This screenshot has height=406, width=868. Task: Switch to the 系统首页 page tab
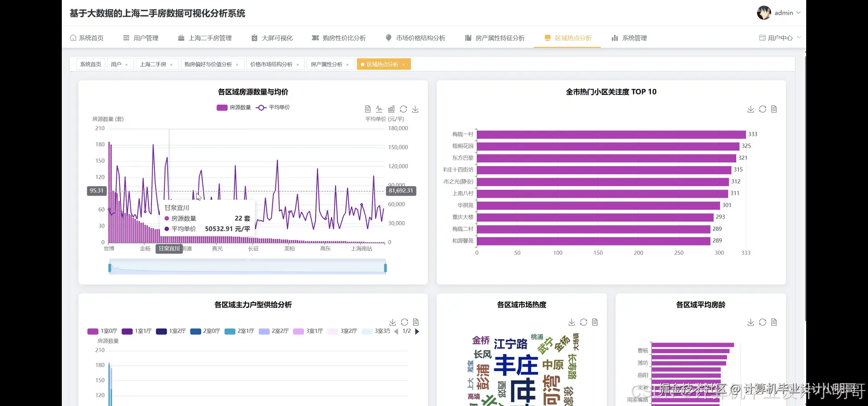91,64
